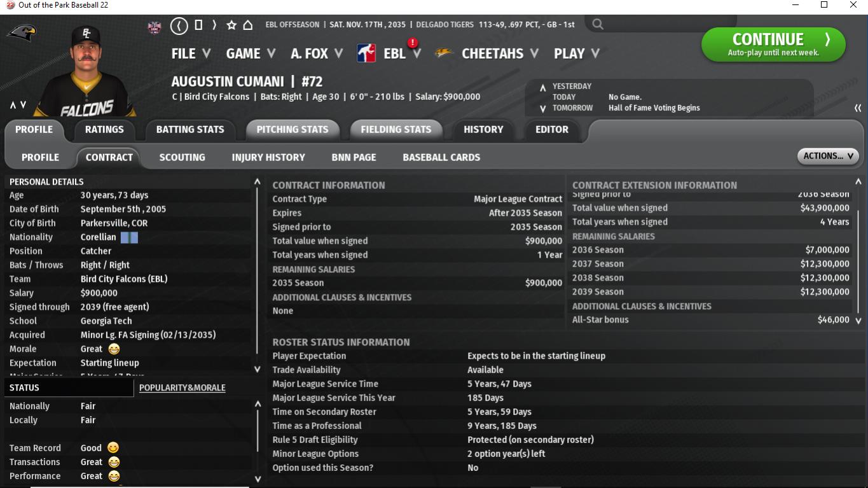
Task: Open the SCOUTING sub-tab
Action: click(182, 157)
